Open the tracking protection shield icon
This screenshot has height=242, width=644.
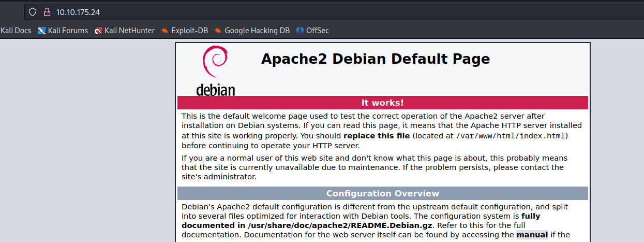click(x=33, y=12)
